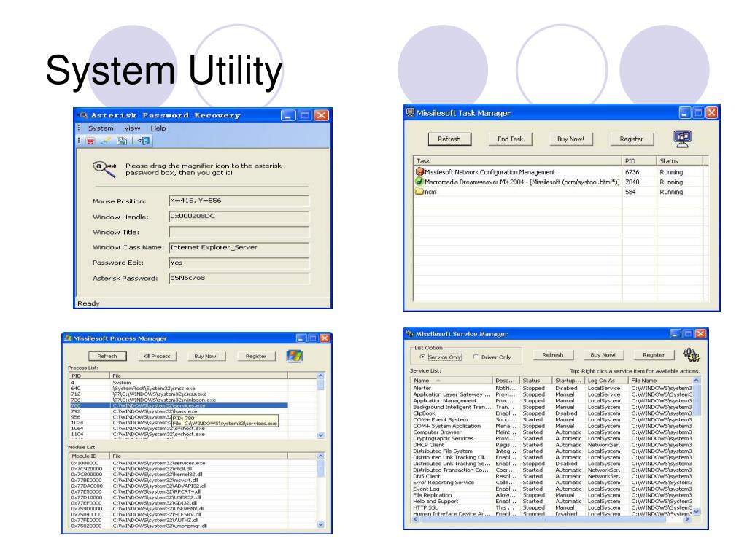The height and width of the screenshot is (560, 747).
Task: Click Refresh in Missilesoft Task Manager
Action: pyautogui.click(x=449, y=139)
